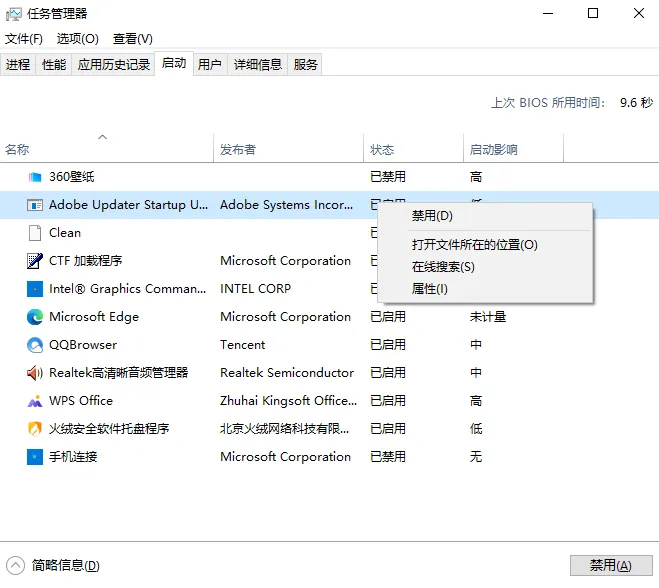Click the Task Manager title bar icon
Image resolution: width=659 pixels, height=588 pixels.
pyautogui.click(x=13, y=14)
